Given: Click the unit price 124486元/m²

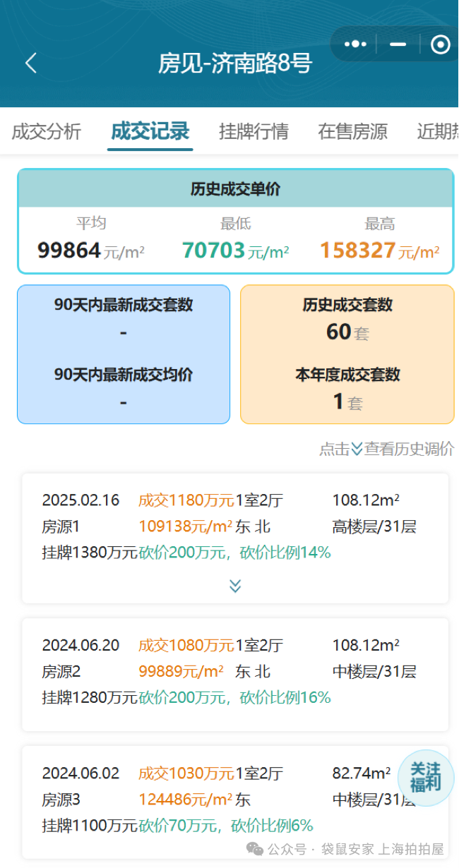Looking at the screenshot, I should coord(186,800).
